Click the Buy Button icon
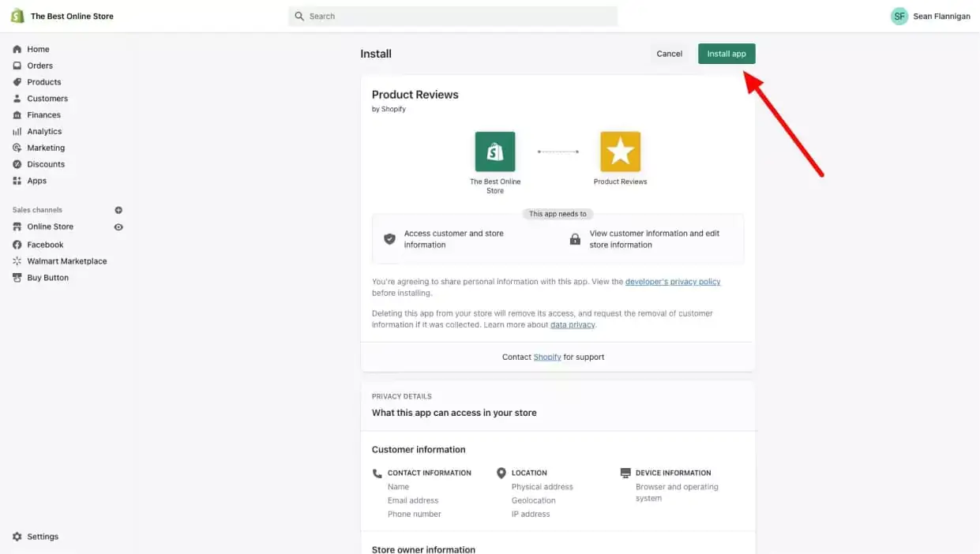980x554 pixels. 17,278
